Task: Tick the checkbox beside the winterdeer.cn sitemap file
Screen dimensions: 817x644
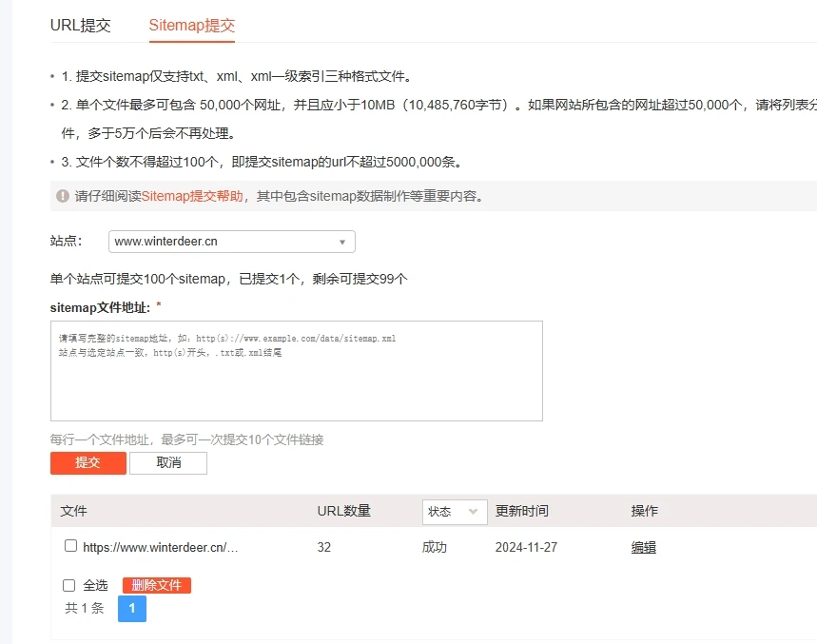Action: tap(70, 546)
